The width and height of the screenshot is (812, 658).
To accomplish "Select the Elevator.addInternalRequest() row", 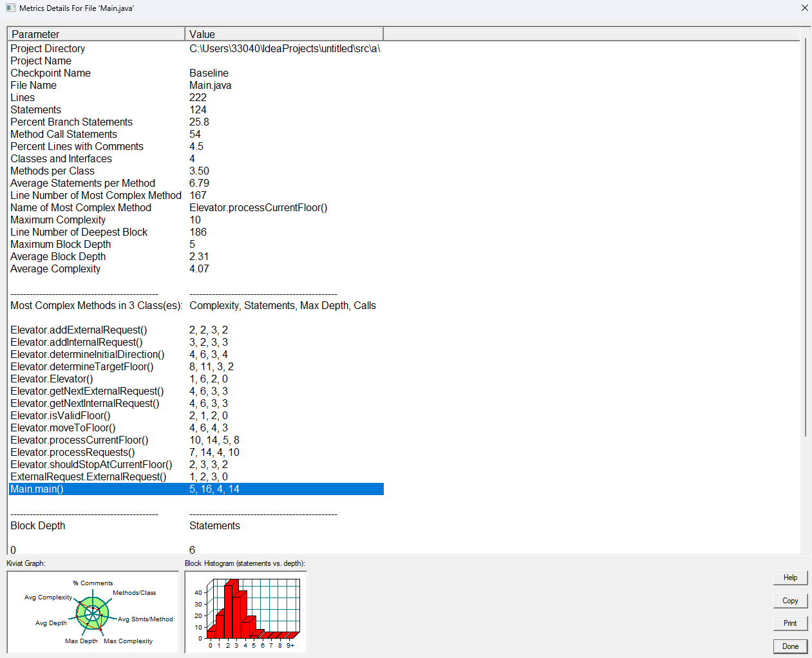I will pos(196,343).
